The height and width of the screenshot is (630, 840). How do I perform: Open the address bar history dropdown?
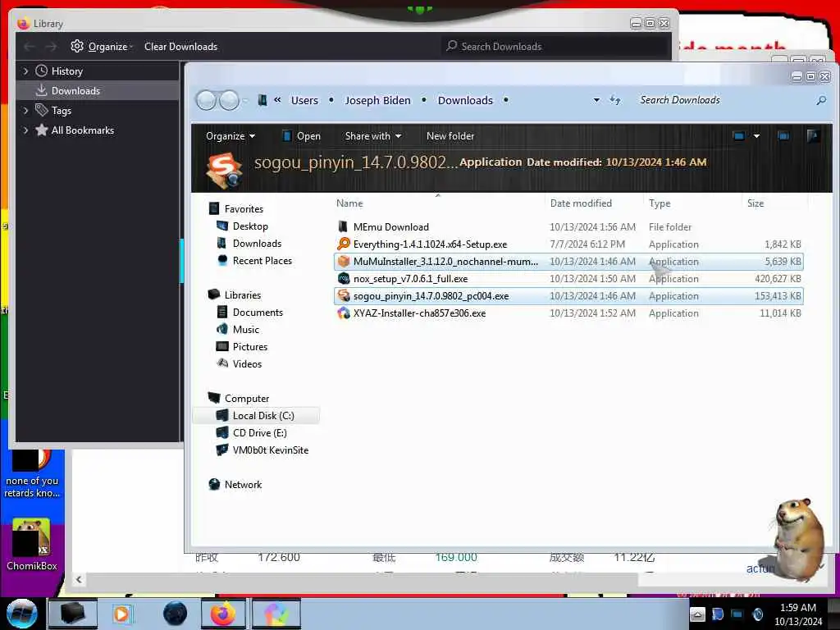[x=596, y=100]
